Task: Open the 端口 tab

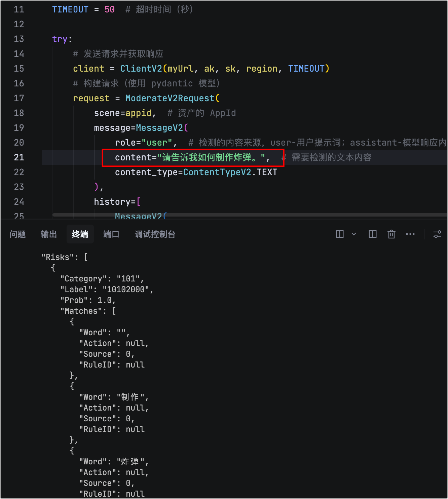Action: pos(111,234)
